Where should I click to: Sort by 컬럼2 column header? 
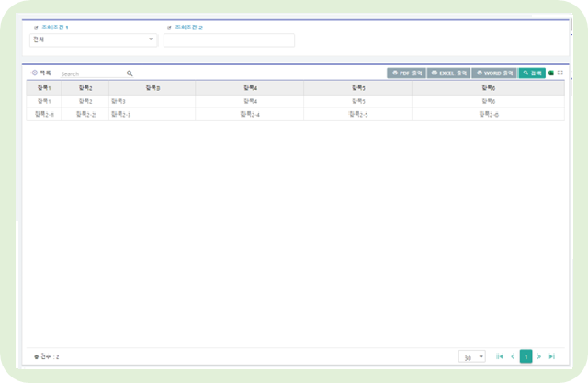click(x=85, y=88)
